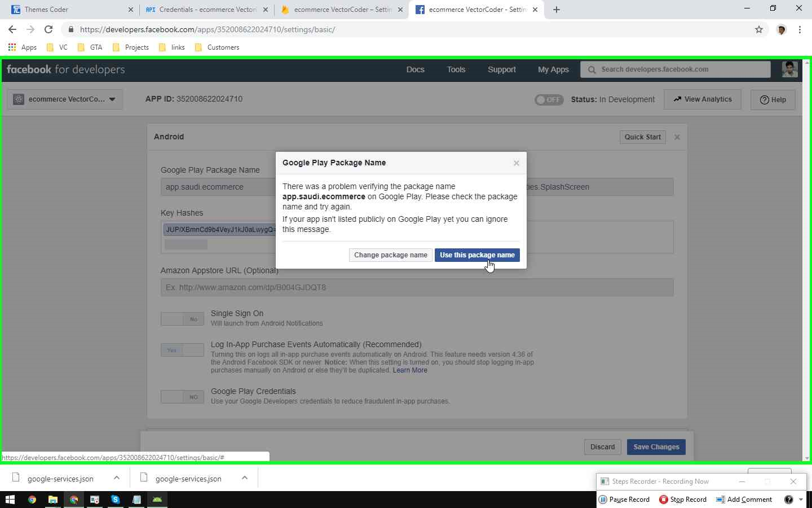The width and height of the screenshot is (812, 508).
Task: Remove Android platform with X icon
Action: coord(677,137)
